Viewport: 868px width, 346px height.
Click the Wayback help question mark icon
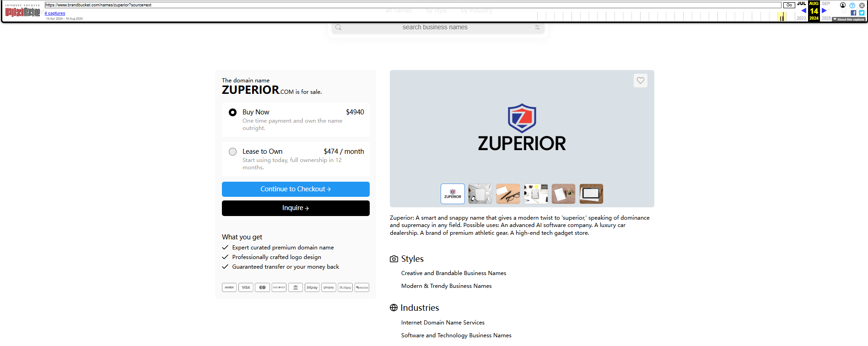[852, 5]
